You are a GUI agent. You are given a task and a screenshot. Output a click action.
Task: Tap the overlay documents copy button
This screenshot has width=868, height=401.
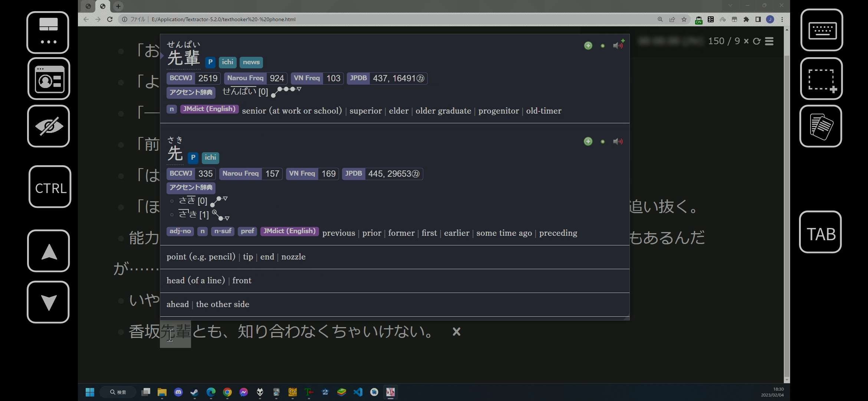[821, 126]
